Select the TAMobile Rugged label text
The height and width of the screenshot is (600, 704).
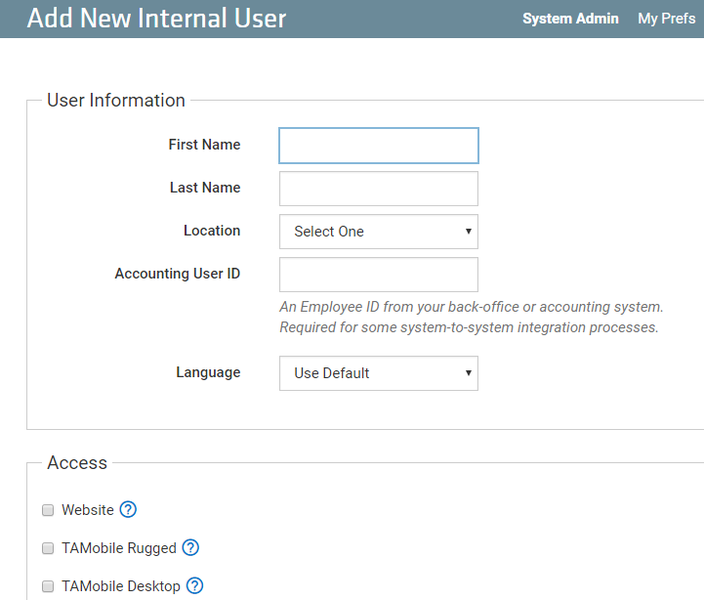click(x=119, y=548)
